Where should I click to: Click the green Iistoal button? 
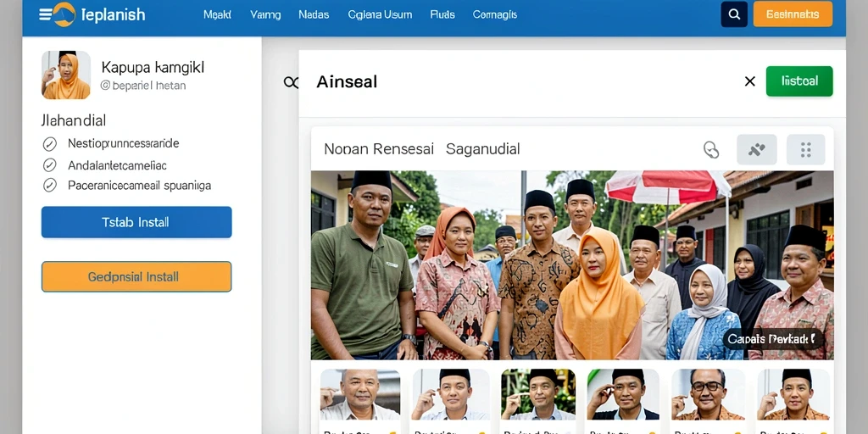pos(799,81)
